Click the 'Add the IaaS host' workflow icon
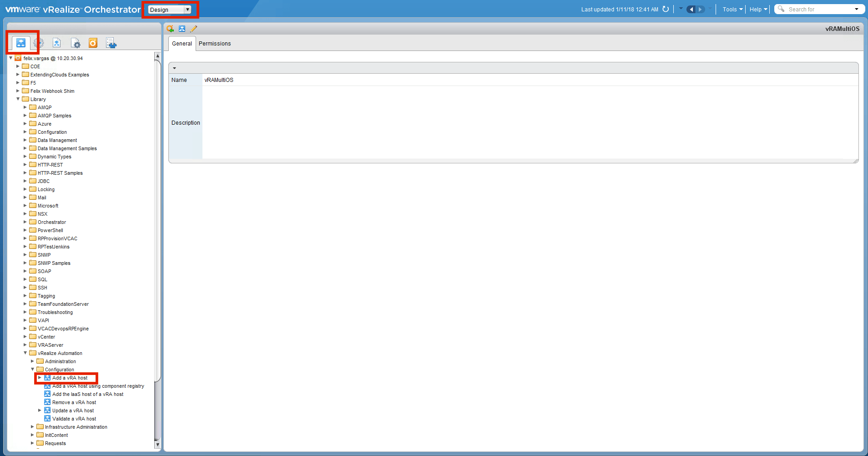This screenshot has width=868, height=456. [47, 394]
